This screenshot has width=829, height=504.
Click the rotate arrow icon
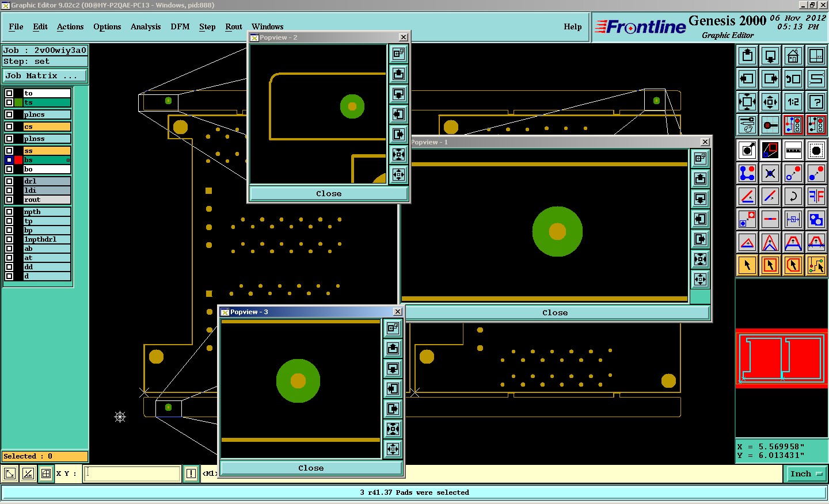pyautogui.click(x=793, y=196)
